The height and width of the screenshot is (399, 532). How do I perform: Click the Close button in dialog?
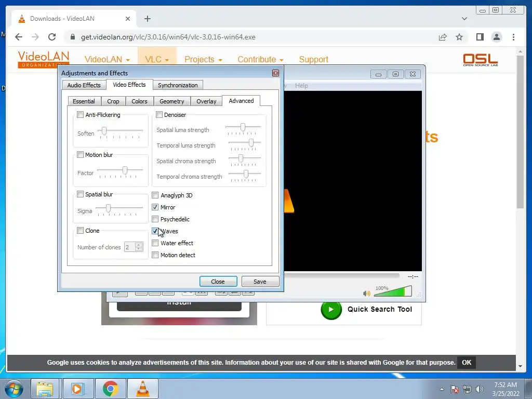pos(218,281)
